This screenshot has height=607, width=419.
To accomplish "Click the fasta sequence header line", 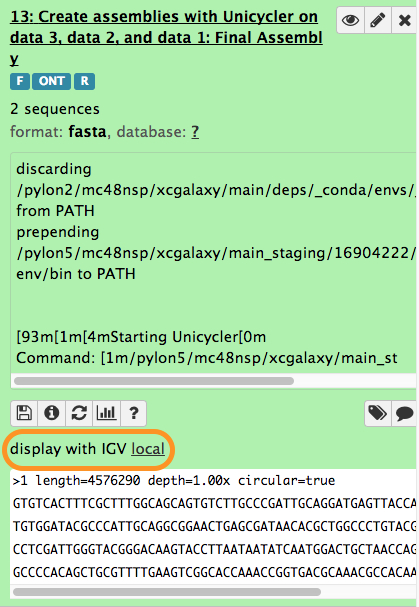I will (174, 481).
